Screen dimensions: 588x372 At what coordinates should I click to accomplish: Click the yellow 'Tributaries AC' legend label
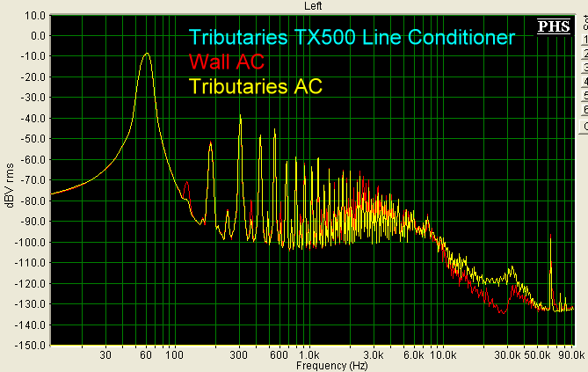256,86
